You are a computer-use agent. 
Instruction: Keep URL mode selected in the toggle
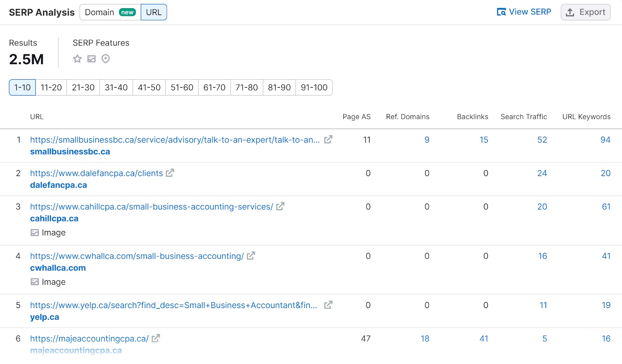click(x=154, y=12)
